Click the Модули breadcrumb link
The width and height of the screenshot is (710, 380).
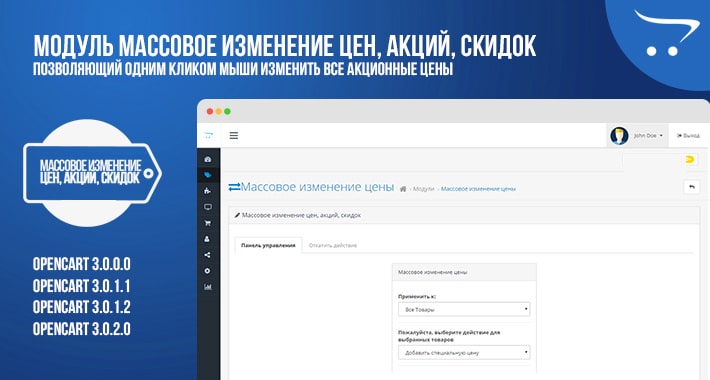point(423,189)
